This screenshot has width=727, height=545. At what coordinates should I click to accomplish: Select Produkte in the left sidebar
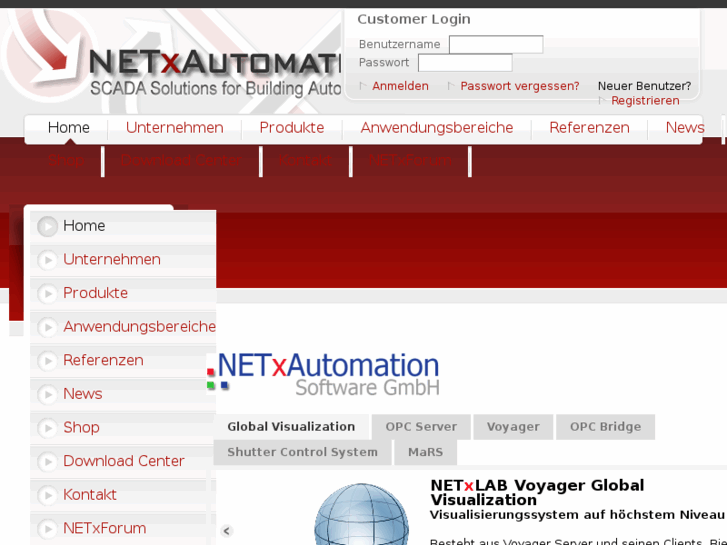pos(96,293)
